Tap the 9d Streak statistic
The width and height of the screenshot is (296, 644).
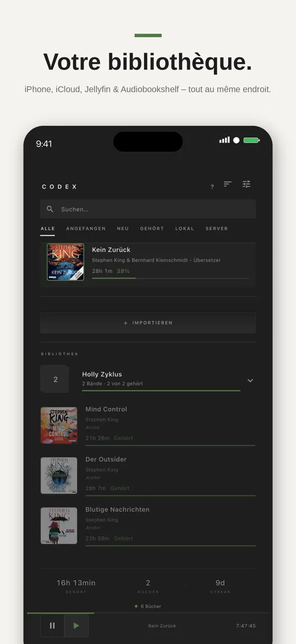pos(220,586)
